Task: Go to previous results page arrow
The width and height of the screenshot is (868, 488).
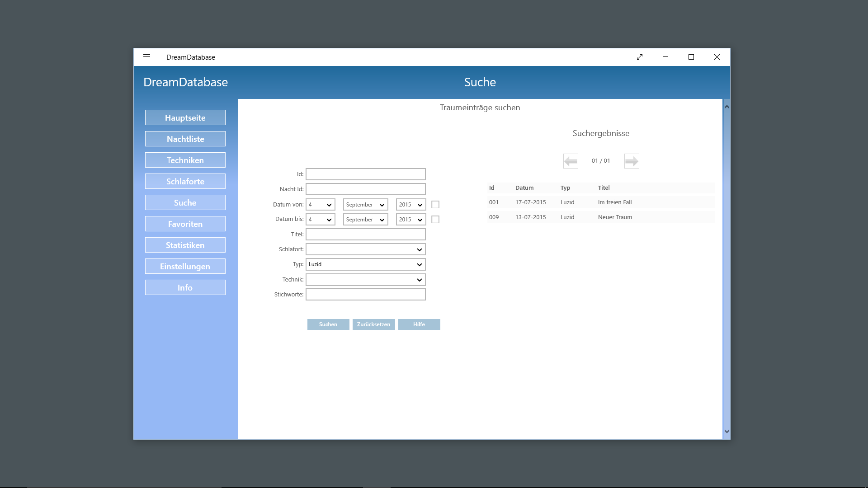Action: pyautogui.click(x=571, y=161)
